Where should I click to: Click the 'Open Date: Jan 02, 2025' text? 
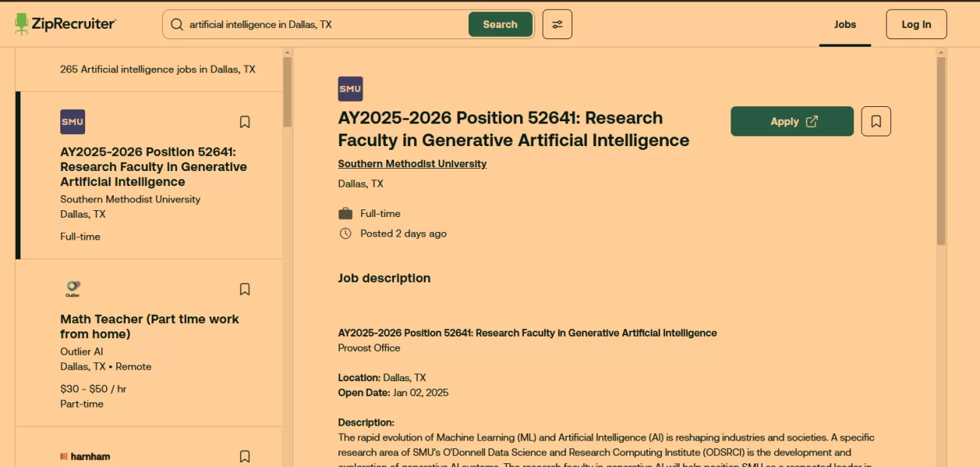coord(394,392)
